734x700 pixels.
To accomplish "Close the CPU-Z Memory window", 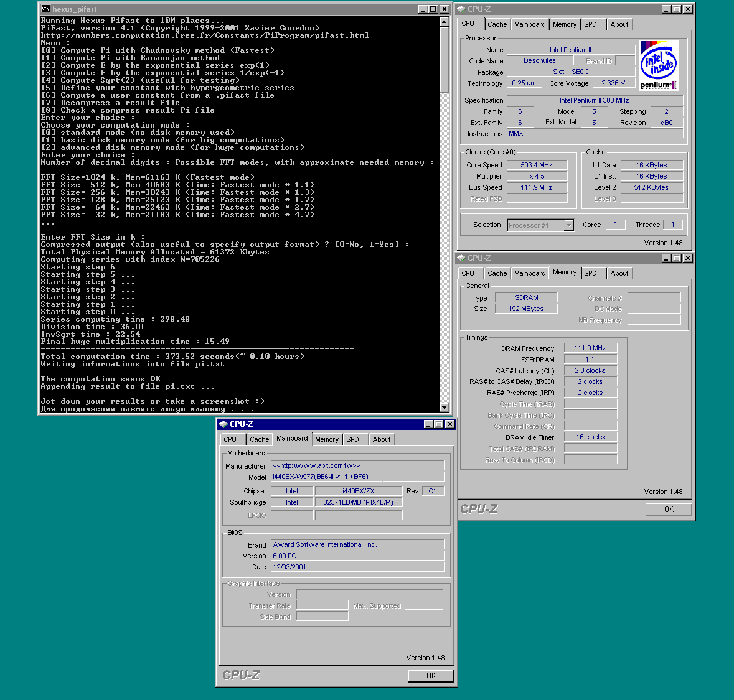I will point(688,258).
